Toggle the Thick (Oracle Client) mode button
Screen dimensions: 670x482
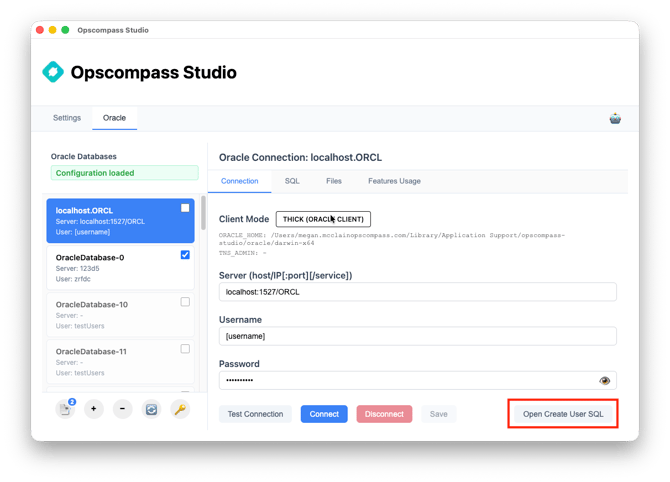point(323,219)
